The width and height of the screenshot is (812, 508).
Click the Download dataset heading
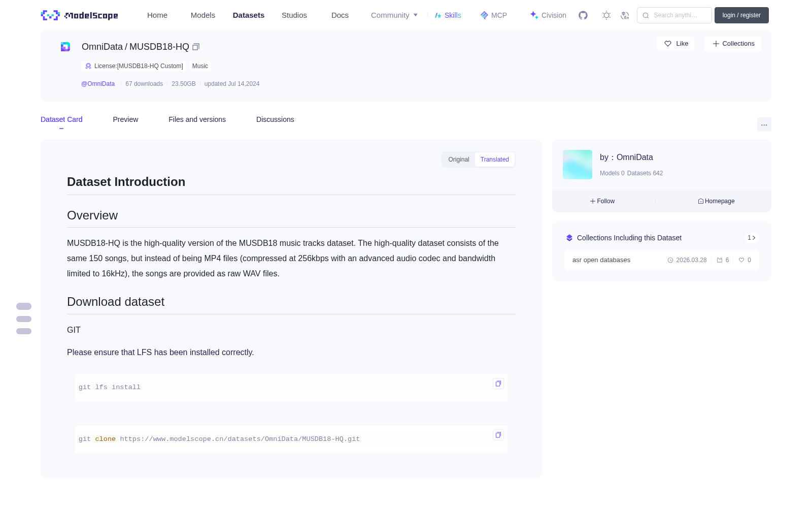pyautogui.click(x=116, y=302)
